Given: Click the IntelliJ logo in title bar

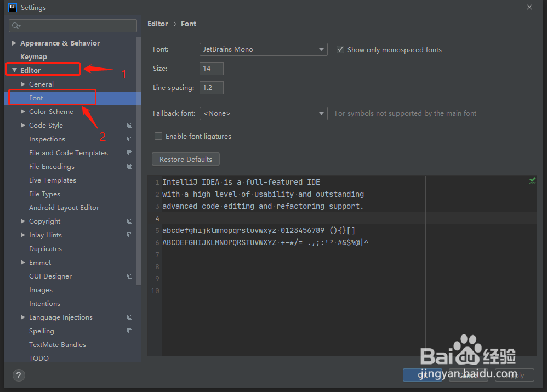Looking at the screenshot, I should click(13, 7).
